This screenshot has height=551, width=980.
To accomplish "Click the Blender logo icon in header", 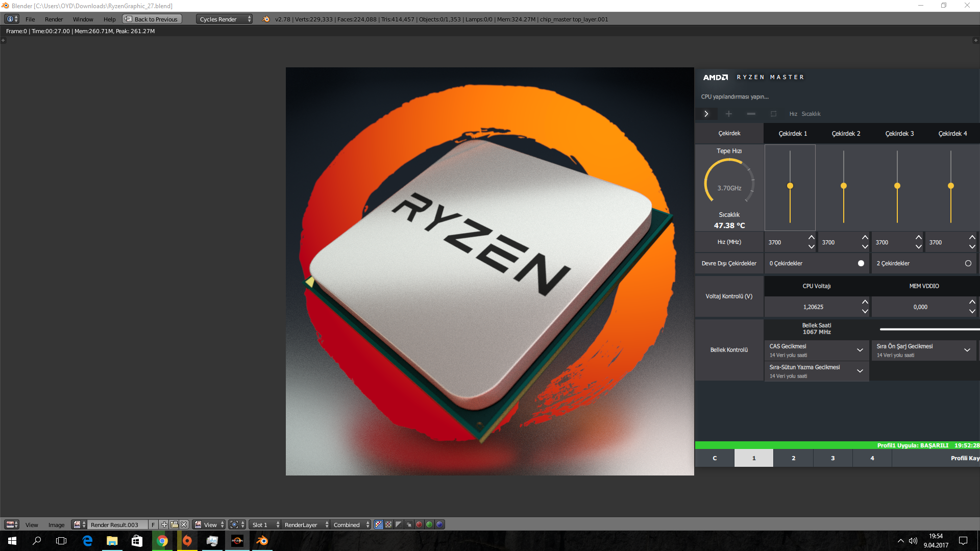I will 266,19.
